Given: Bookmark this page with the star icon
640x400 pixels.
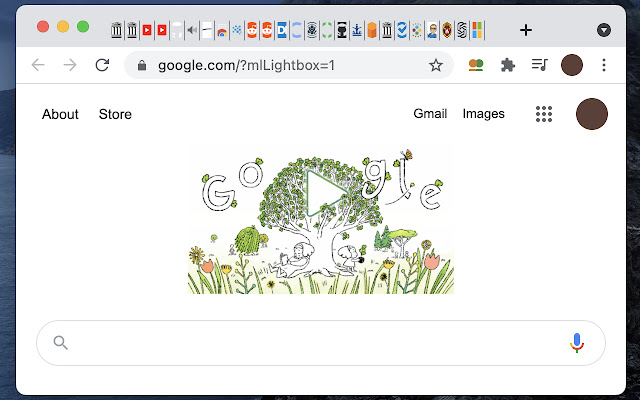Looking at the screenshot, I should click(436, 65).
